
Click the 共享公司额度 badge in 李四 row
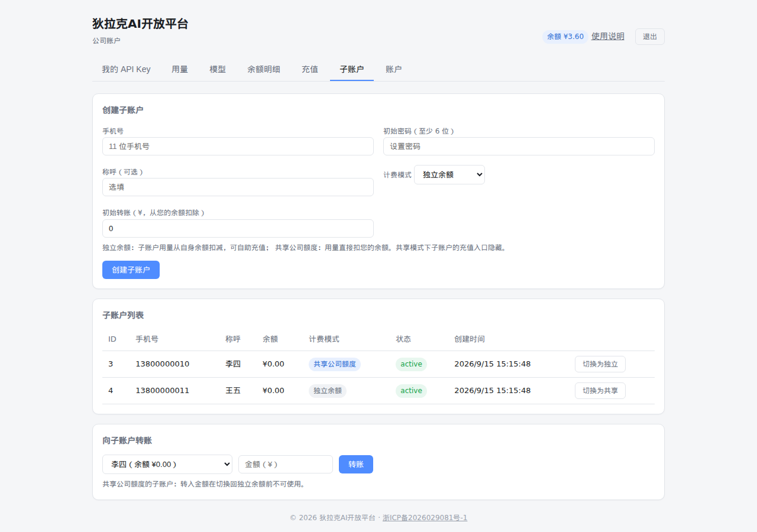point(335,364)
